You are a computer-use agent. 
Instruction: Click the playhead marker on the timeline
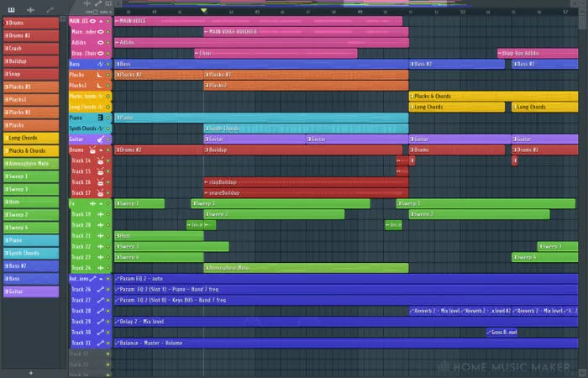(203, 10)
